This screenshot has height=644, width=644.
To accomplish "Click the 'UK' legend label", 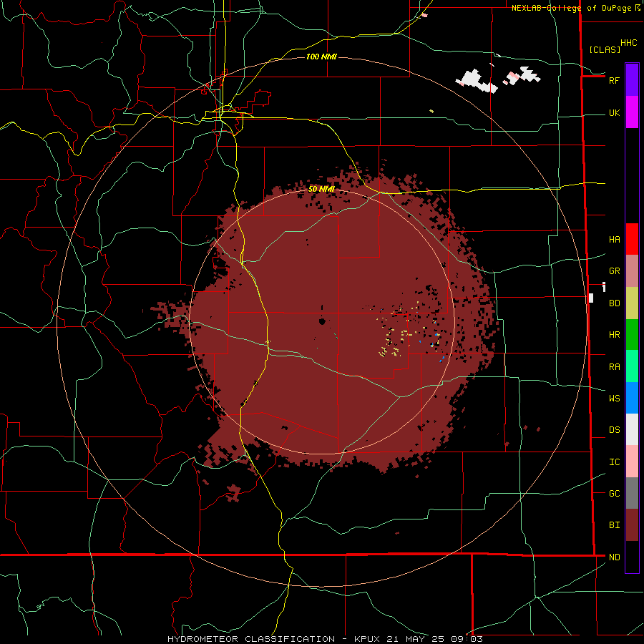I will pyautogui.click(x=614, y=113).
